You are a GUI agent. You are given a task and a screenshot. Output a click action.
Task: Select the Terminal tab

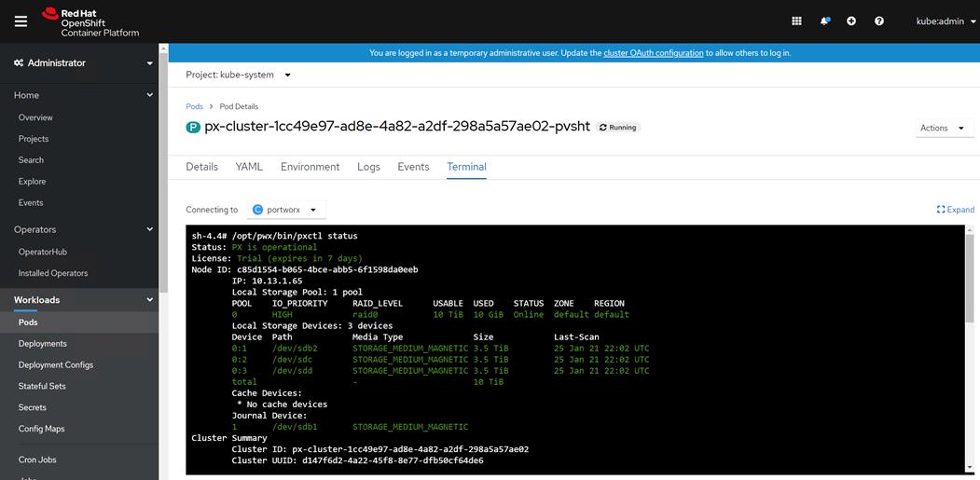point(466,167)
